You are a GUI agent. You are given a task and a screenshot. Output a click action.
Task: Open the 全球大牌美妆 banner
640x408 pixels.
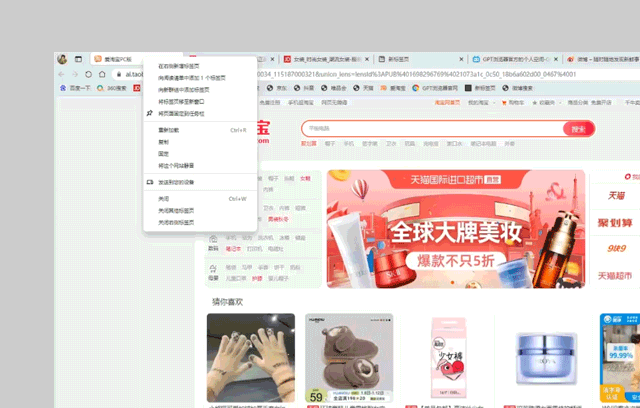coord(456,229)
